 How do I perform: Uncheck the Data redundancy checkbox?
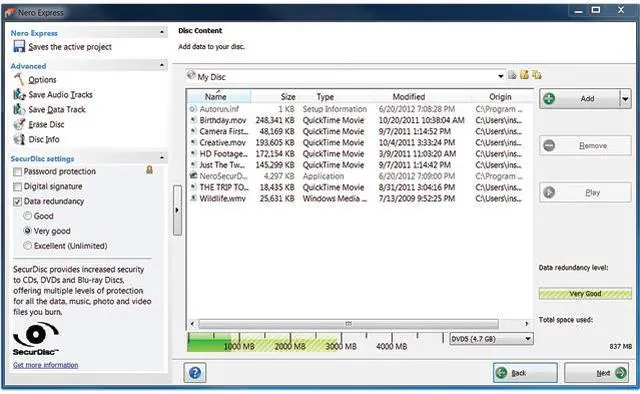pos(18,202)
